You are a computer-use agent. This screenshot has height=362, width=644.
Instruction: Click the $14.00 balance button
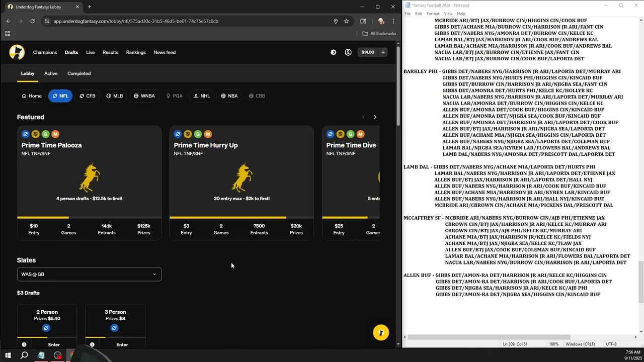(x=368, y=52)
